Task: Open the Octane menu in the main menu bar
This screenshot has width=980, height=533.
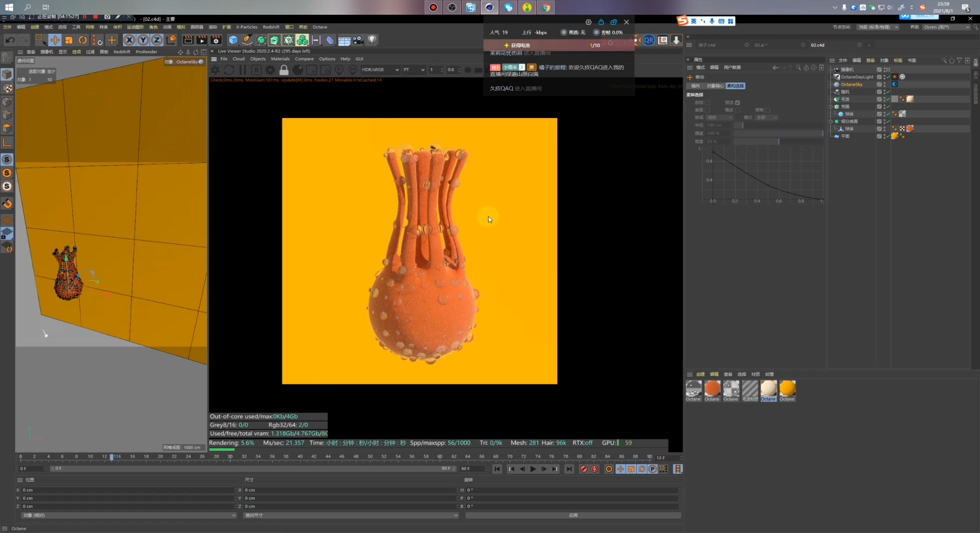Action: pos(320,27)
